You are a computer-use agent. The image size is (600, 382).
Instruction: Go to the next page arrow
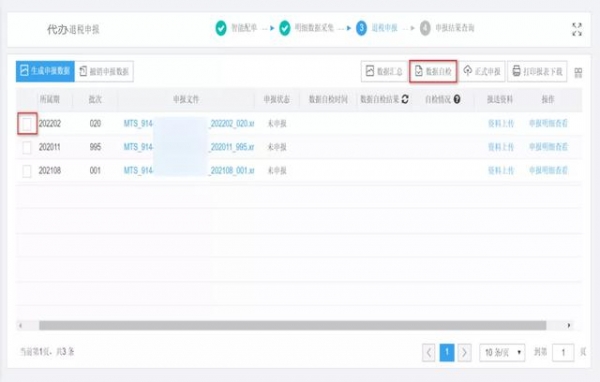[x=464, y=352]
